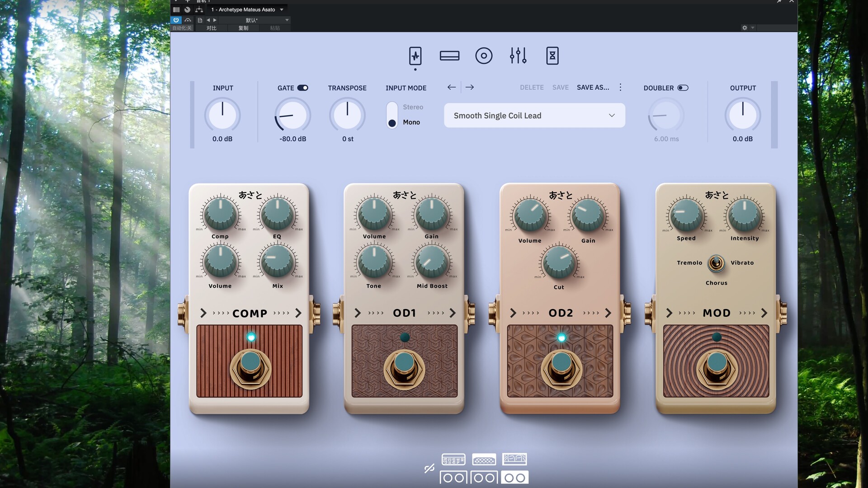Open the EQ sliders view
Viewport: 868px width, 488px height.
(518, 56)
